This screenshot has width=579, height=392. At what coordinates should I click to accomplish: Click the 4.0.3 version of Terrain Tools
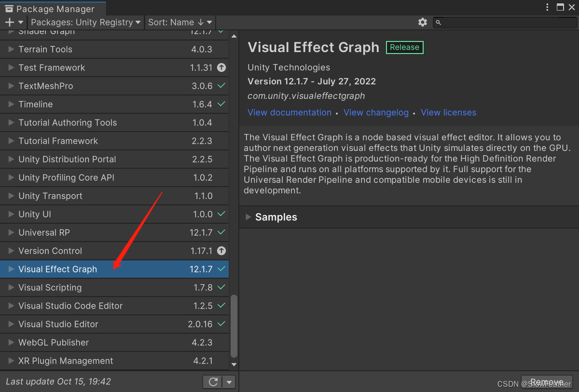click(202, 49)
